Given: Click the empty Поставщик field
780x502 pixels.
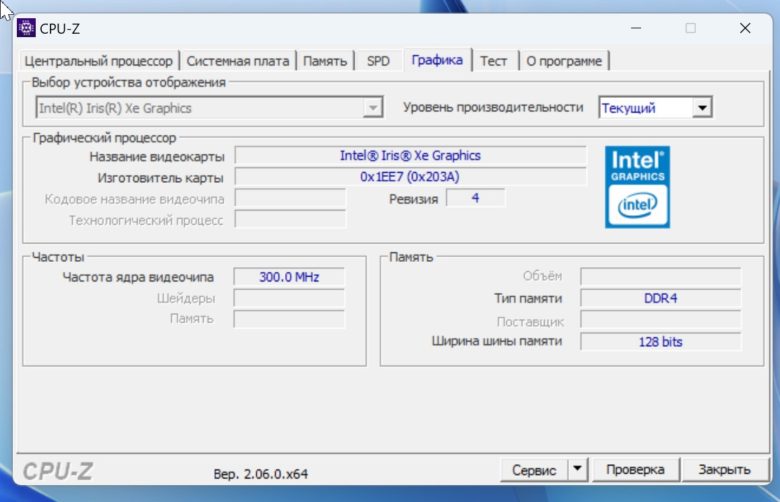Looking at the screenshot, I should coord(661,320).
